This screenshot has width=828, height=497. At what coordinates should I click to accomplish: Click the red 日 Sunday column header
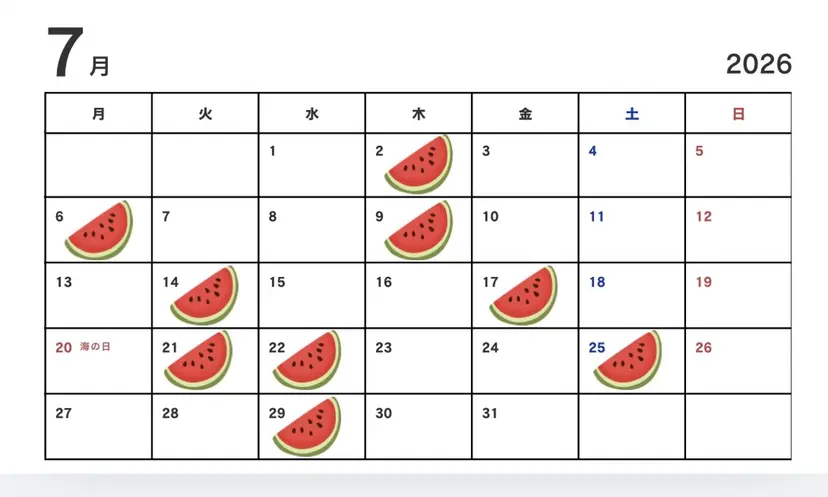point(738,114)
